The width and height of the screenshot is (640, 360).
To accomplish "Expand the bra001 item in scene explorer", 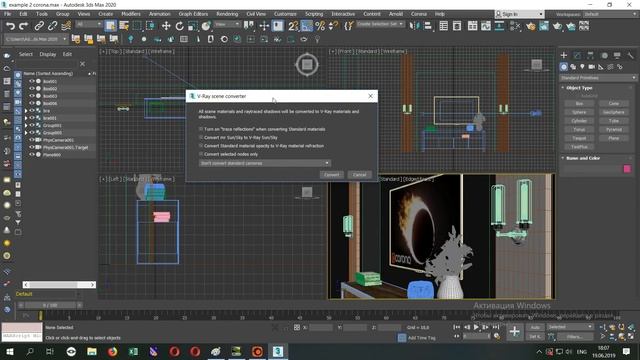I will click(x=26, y=118).
